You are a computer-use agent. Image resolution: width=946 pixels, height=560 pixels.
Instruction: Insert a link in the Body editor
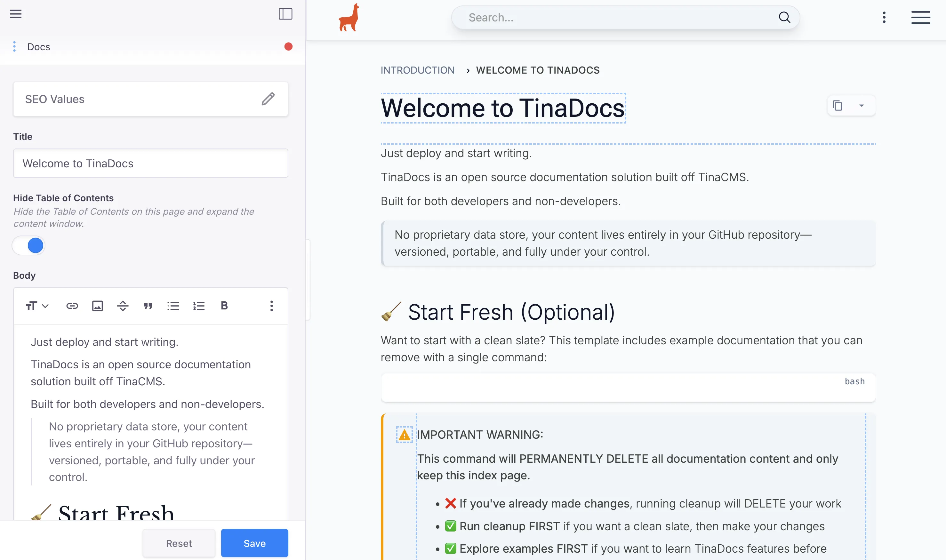tap(72, 306)
